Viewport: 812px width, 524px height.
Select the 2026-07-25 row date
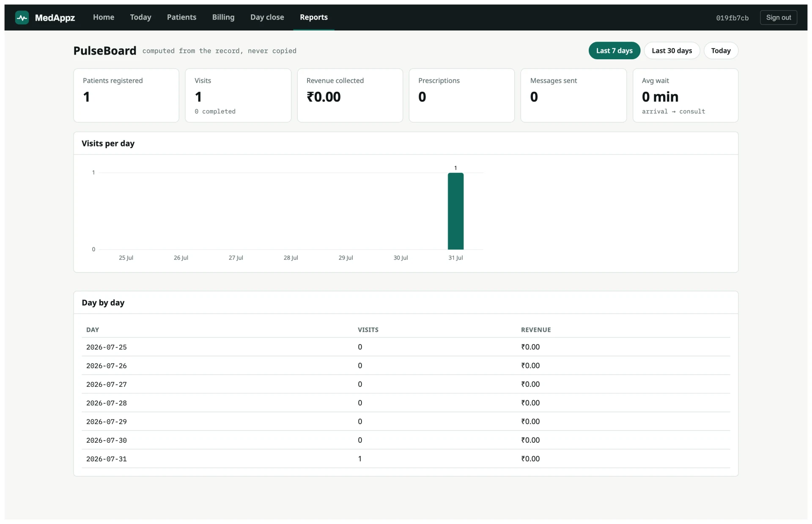click(107, 347)
